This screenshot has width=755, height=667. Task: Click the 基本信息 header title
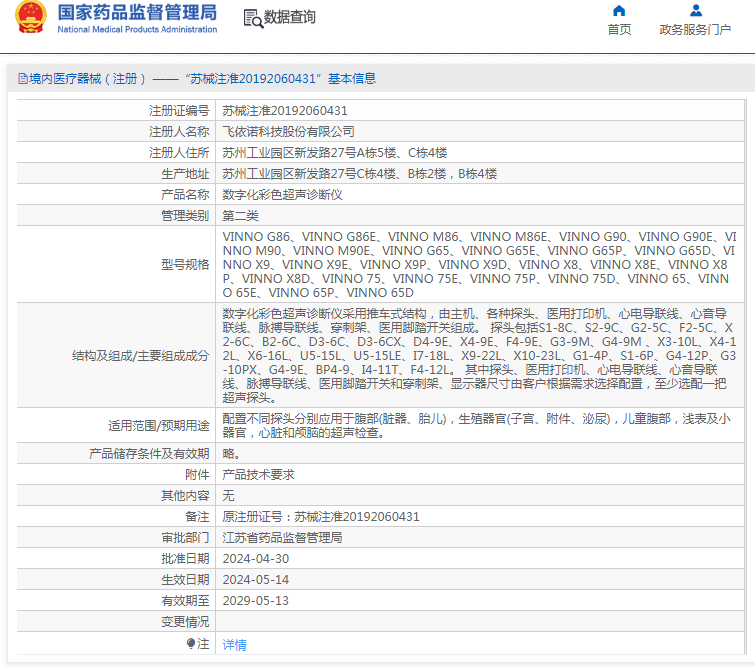pos(352,78)
